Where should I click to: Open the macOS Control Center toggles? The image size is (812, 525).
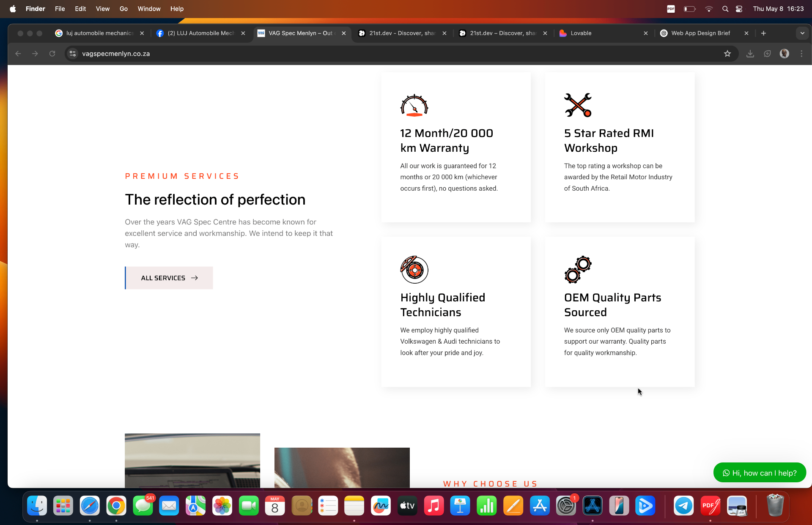pyautogui.click(x=739, y=9)
